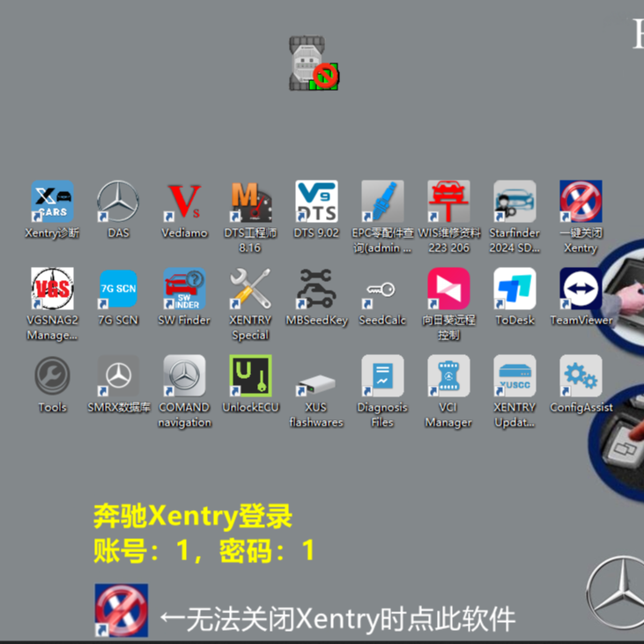Launch ToDesk remote desktop
The image size is (644, 644).
click(x=515, y=290)
